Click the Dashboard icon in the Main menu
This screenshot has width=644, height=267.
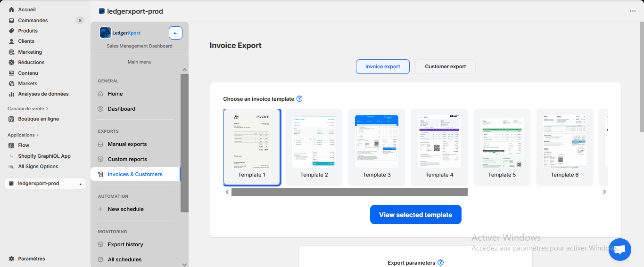[x=100, y=109]
